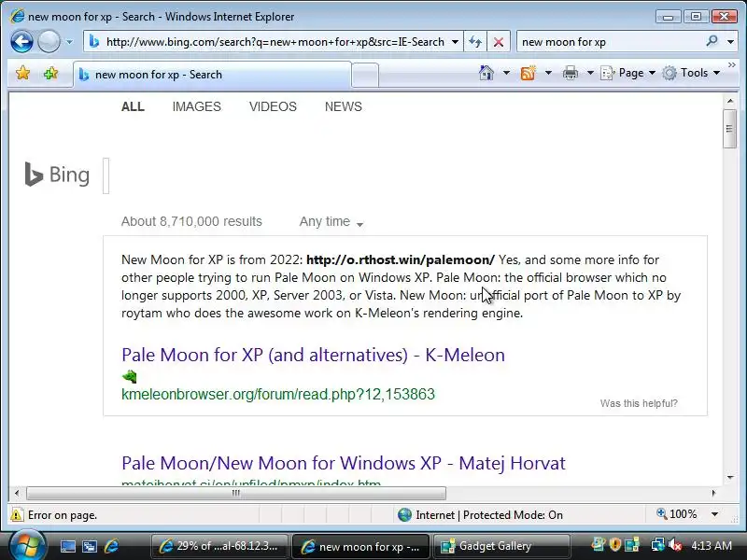Click the 'About 8,710,000 results' text
The height and width of the screenshot is (560, 747).
click(x=191, y=221)
